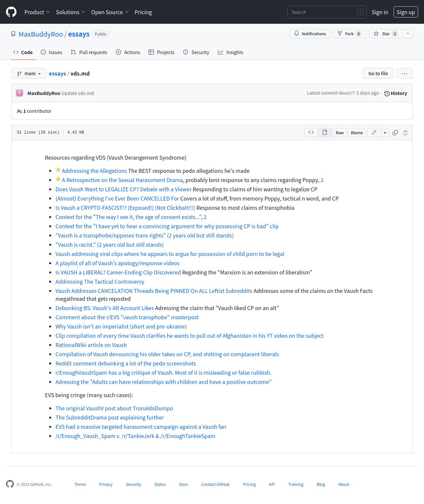This screenshot has width=424, height=504.
Task: Open Retrospective on Sexual Harassment Drama link
Action: click(122, 180)
